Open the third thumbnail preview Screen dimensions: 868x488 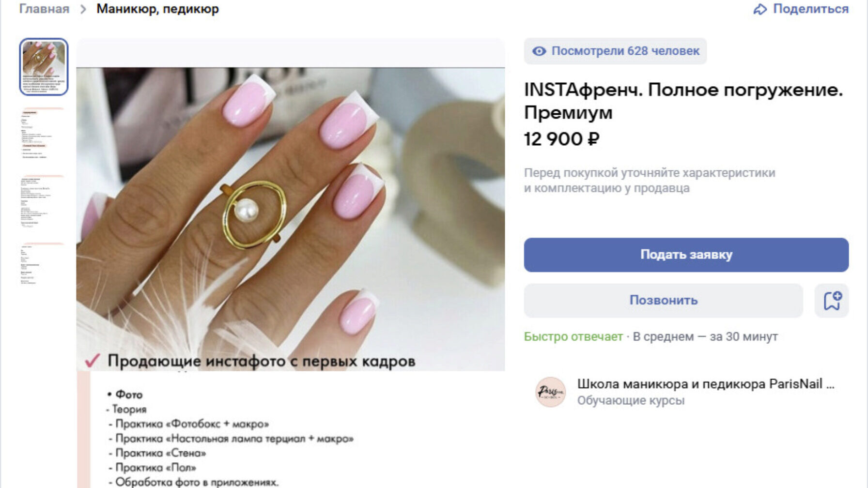tap(44, 201)
